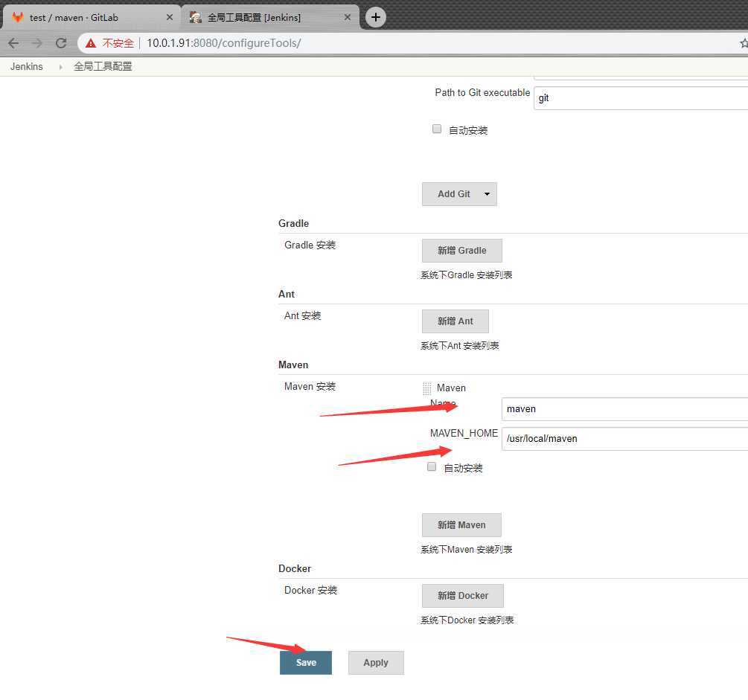This screenshot has width=748, height=700.
Task: Close the Jenkins 全局工具配置 tab
Action: (x=348, y=17)
